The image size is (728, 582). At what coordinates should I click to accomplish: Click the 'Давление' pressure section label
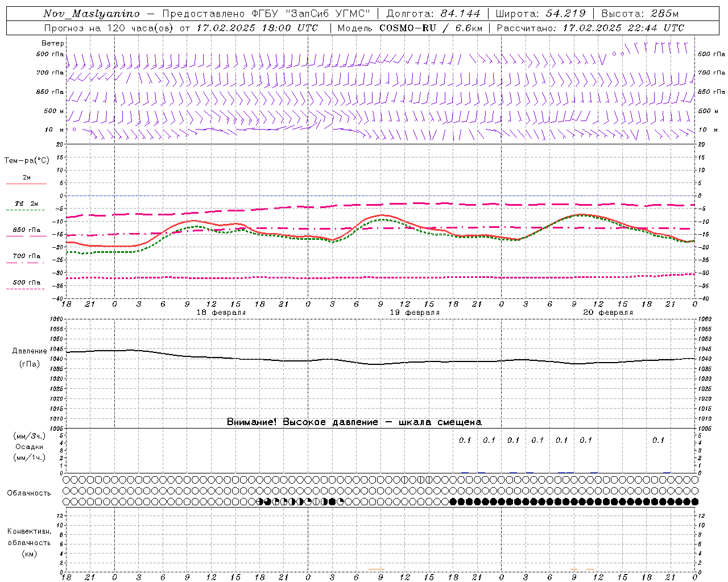[30, 351]
